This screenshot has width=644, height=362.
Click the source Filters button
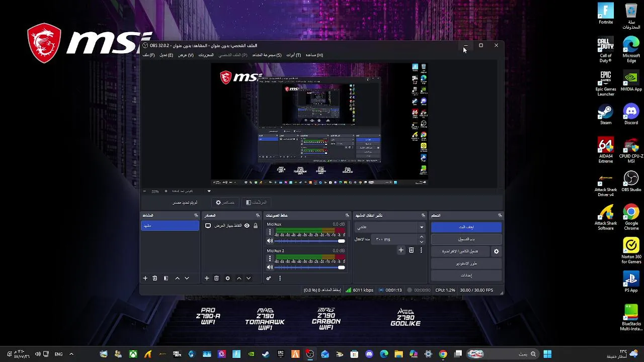point(256,202)
